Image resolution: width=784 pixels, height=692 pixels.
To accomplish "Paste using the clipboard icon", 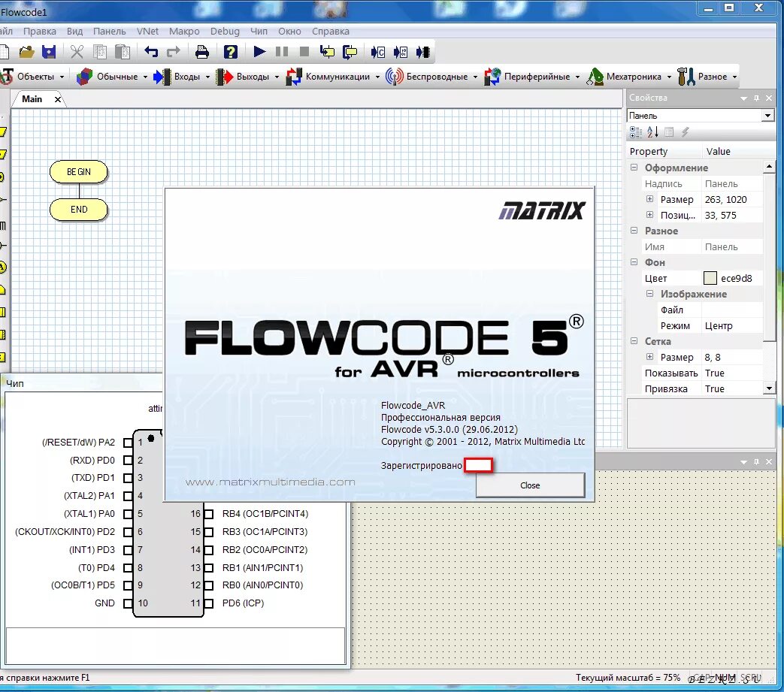I will tap(123, 51).
